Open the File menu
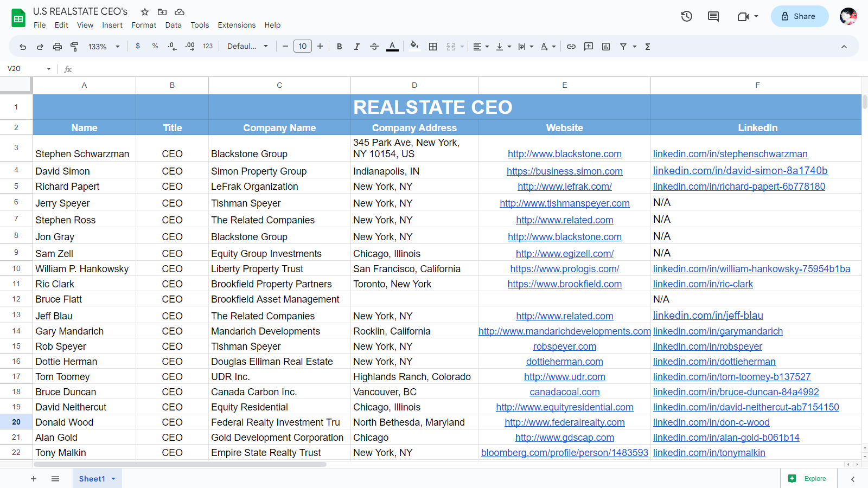The image size is (868, 488). [40, 25]
